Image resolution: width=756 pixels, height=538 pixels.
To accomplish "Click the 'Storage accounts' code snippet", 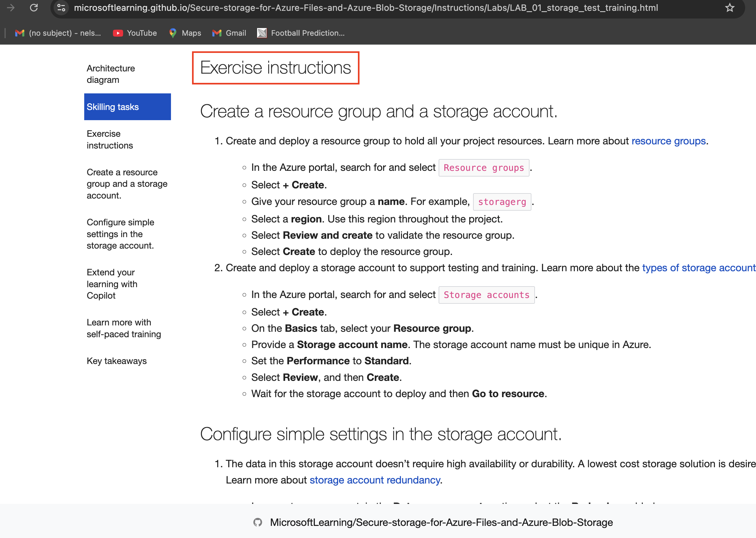I will coord(486,295).
